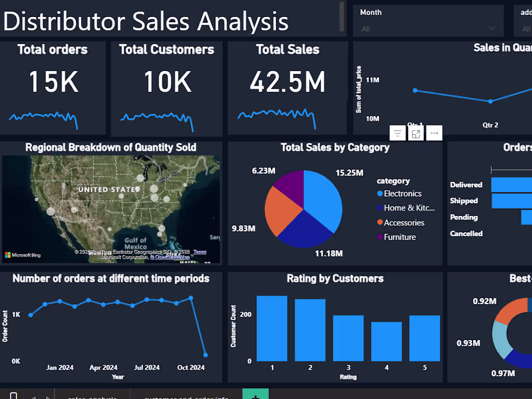Click the orange donut segment near 0.92M
532x399 pixels.
(x=511, y=310)
